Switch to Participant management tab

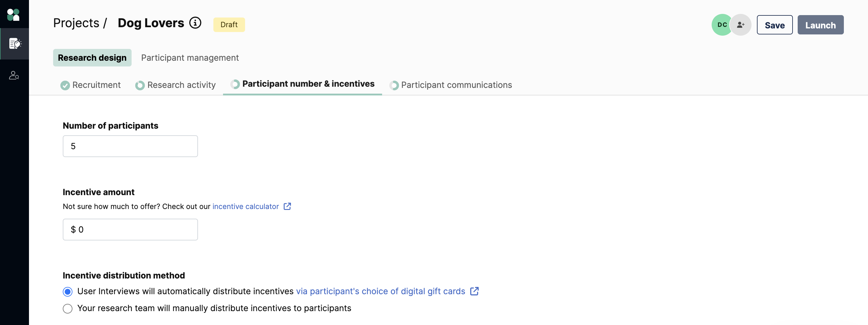190,58
